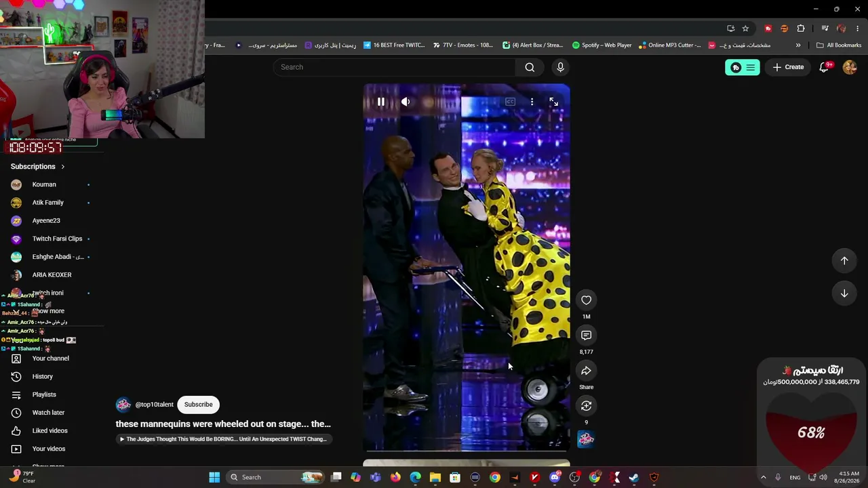Open the taskbar volume control
Screen dimensions: 868x488
(x=823, y=477)
